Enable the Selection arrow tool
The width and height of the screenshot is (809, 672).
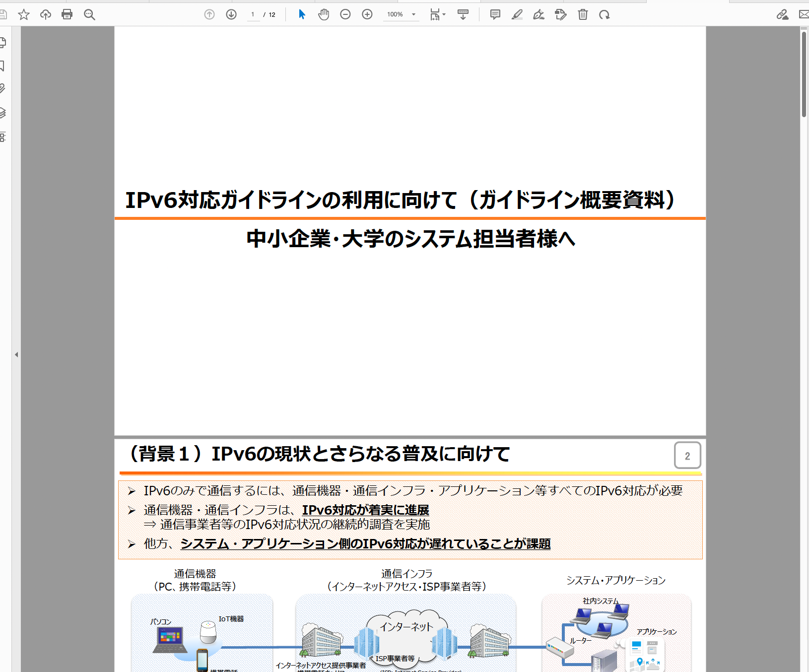coord(301,14)
